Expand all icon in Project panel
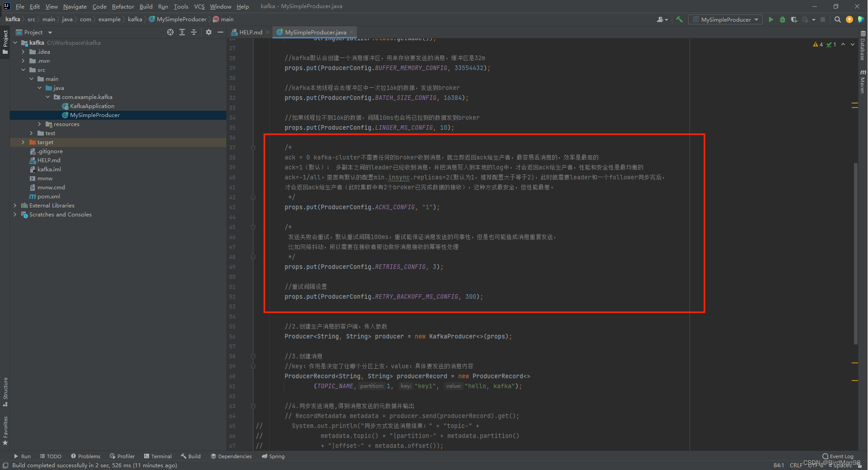This screenshot has width=868, height=470. click(182, 32)
